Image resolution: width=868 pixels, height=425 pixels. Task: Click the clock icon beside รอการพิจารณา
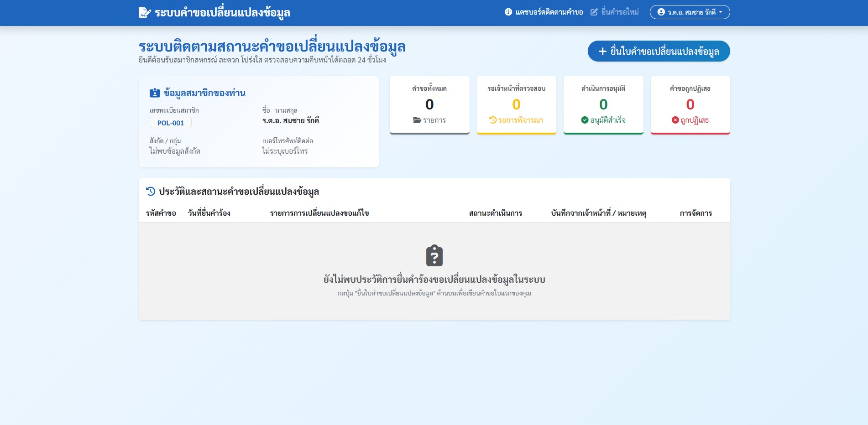click(x=493, y=120)
